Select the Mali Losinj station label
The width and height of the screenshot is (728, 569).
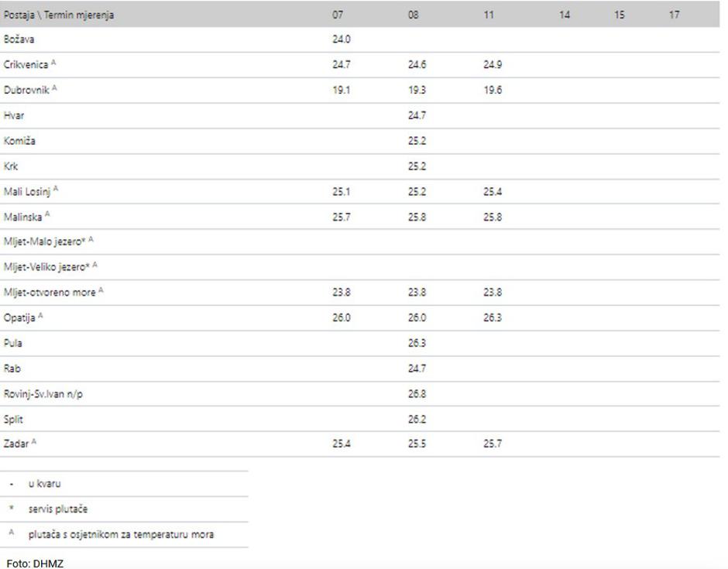click(31, 191)
